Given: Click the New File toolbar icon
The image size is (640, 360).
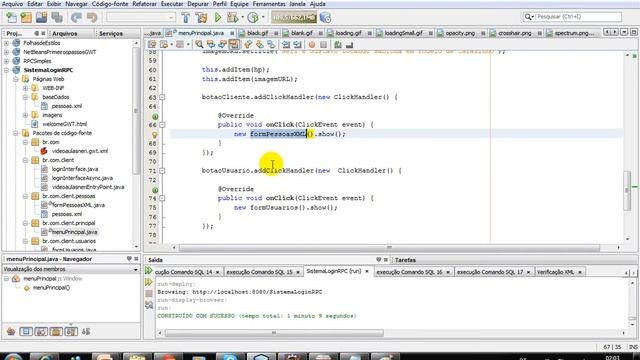Looking at the screenshot, I should click(11, 17).
